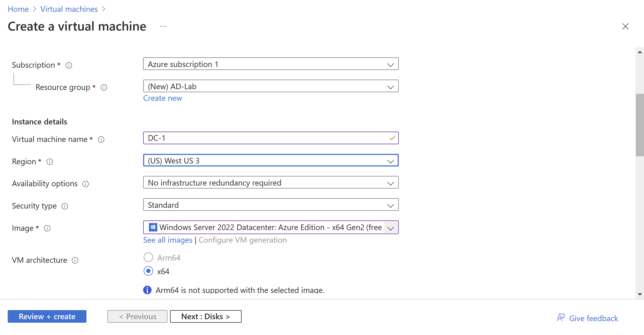Image resolution: width=644 pixels, height=335 pixels.
Task: Click the Availability options info icon
Action: [85, 184]
